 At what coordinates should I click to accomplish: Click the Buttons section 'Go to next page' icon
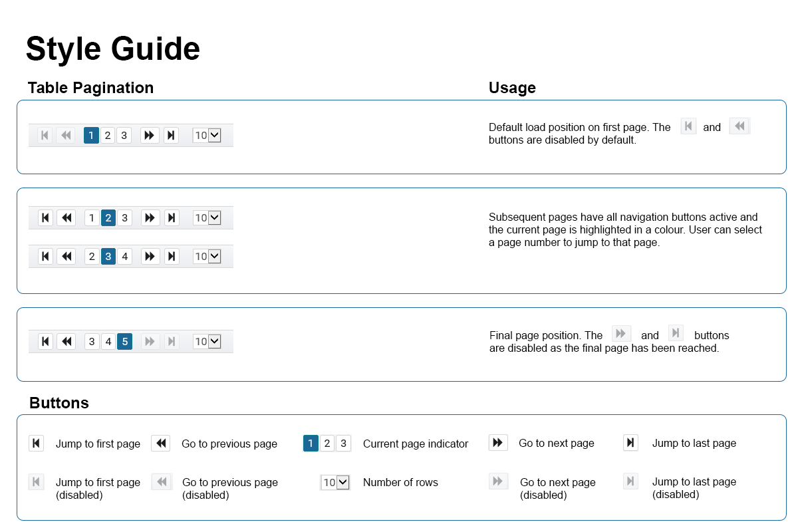point(498,443)
